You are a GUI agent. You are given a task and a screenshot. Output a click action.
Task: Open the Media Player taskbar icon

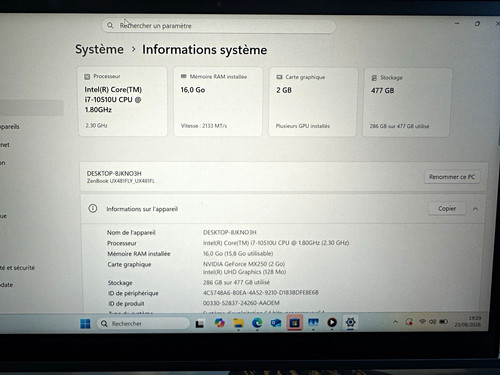pyautogui.click(x=332, y=322)
